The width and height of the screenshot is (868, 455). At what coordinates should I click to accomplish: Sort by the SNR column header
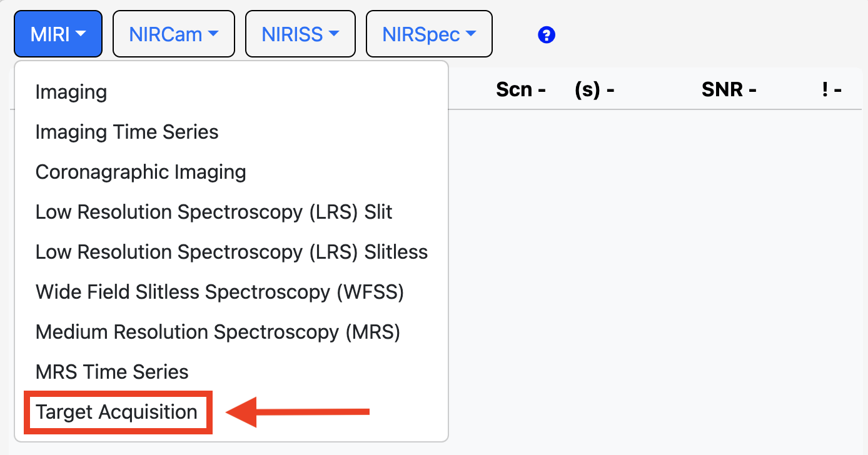coord(729,90)
